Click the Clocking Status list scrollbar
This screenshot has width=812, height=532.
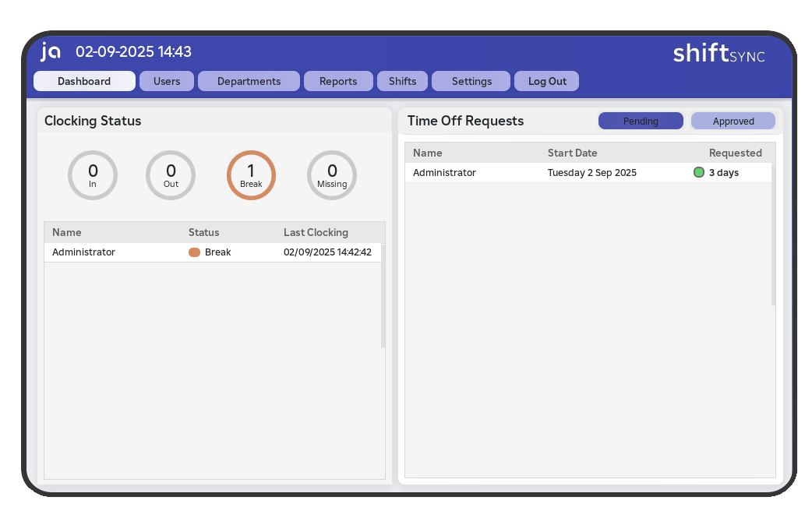383,304
